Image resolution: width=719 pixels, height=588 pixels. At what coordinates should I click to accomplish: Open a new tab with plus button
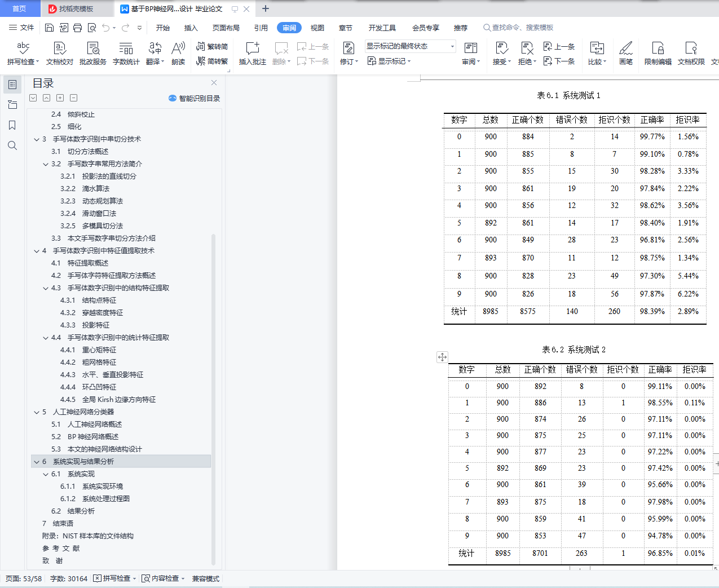coord(266,8)
